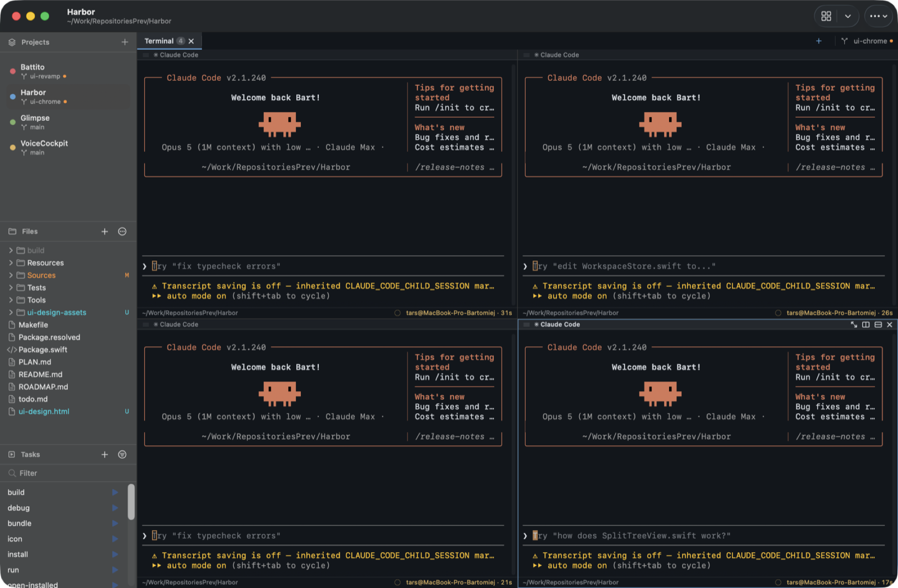
Task: Select the Terminal tab
Action: pos(169,41)
